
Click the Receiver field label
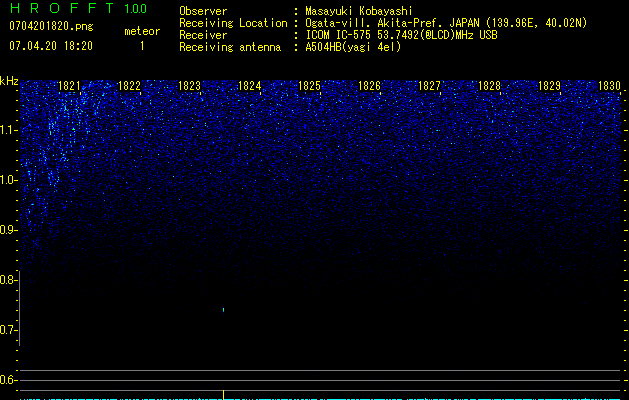(x=203, y=35)
